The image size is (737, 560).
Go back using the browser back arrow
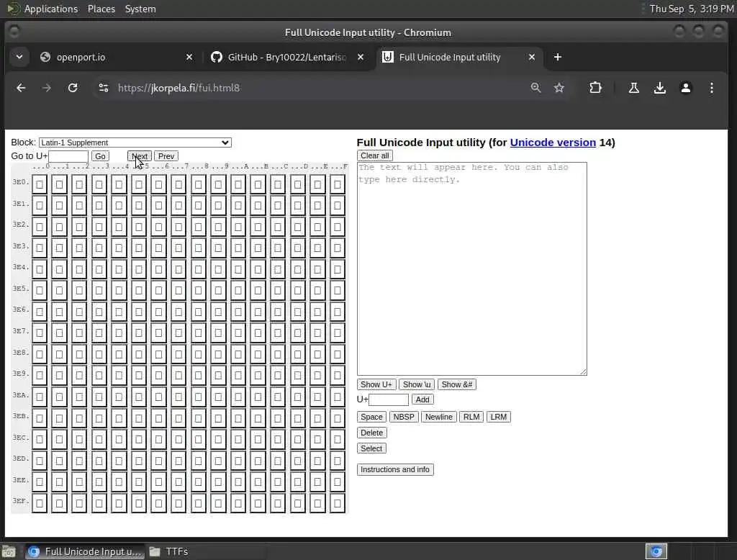(21, 88)
